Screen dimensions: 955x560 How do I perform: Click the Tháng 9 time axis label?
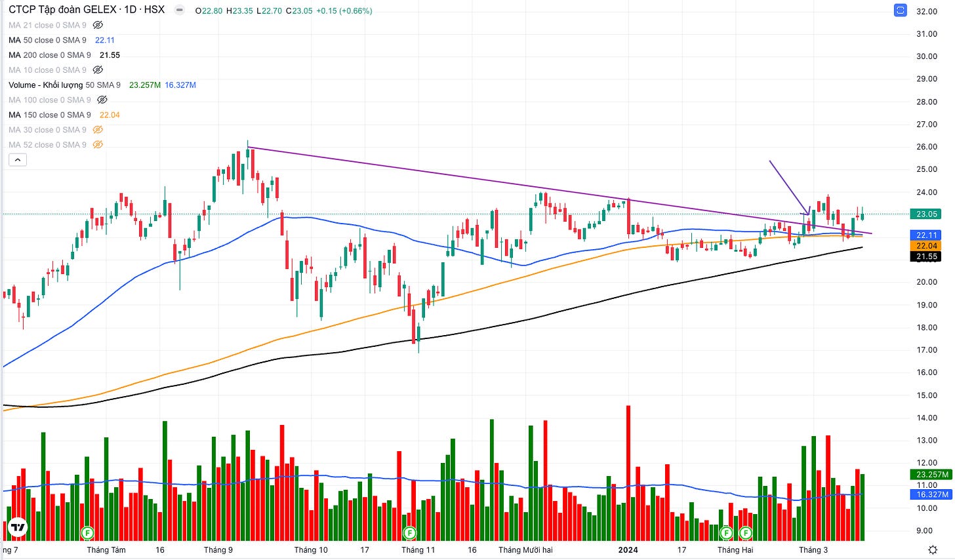click(218, 550)
